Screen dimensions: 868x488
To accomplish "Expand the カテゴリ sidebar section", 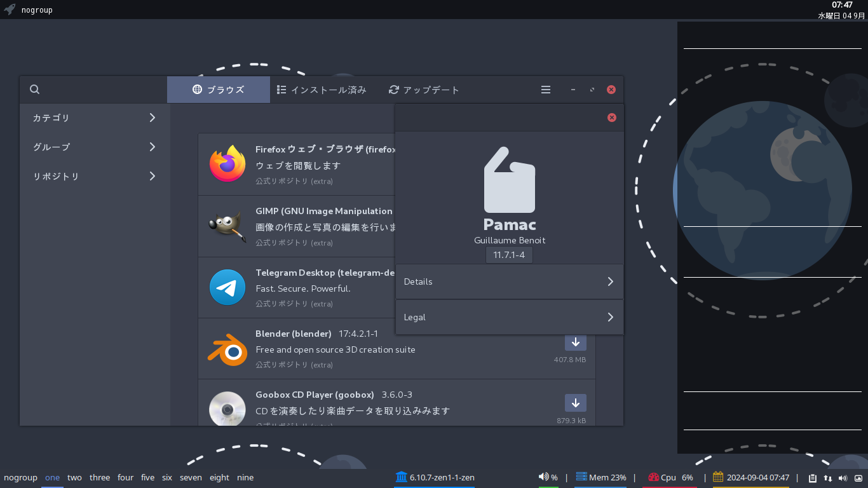I will coord(95,118).
